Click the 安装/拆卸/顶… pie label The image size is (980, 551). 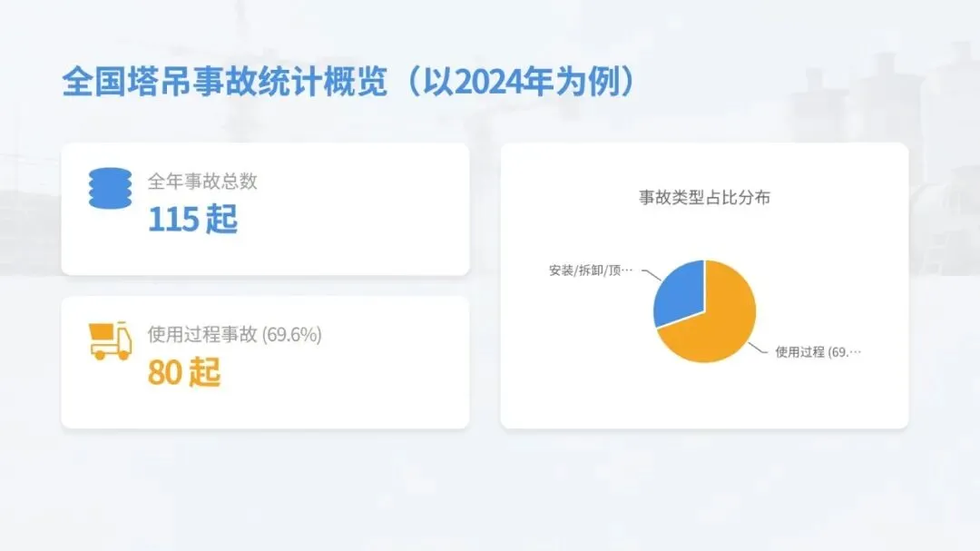591,271
